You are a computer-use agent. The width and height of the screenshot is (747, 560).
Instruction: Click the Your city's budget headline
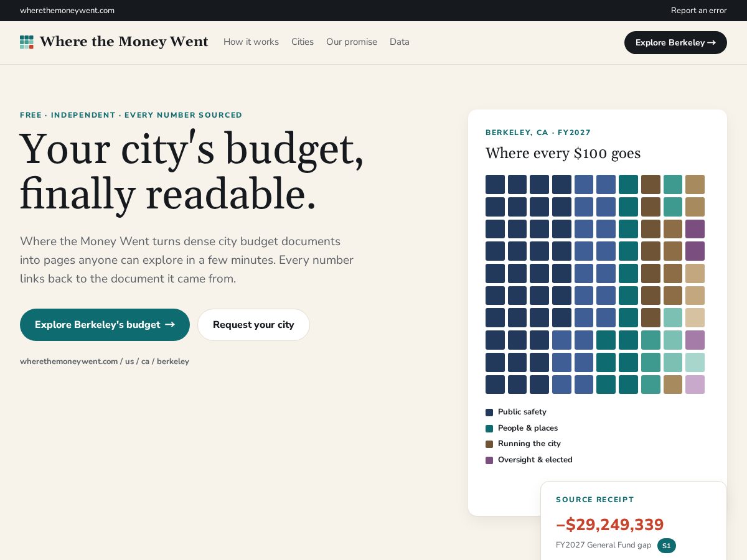point(192,172)
